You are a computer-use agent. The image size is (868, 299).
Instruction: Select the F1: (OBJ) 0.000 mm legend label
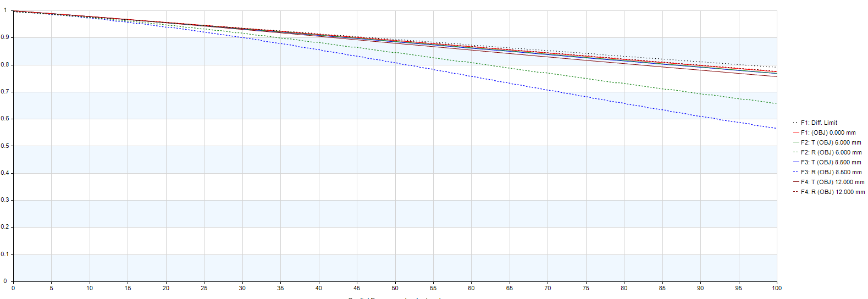pyautogui.click(x=828, y=132)
